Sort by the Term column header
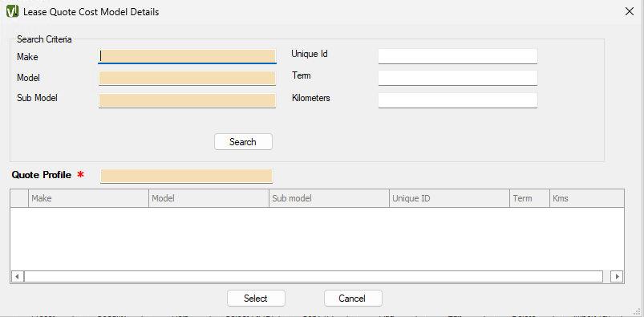This screenshot has width=644, height=317. pos(529,198)
